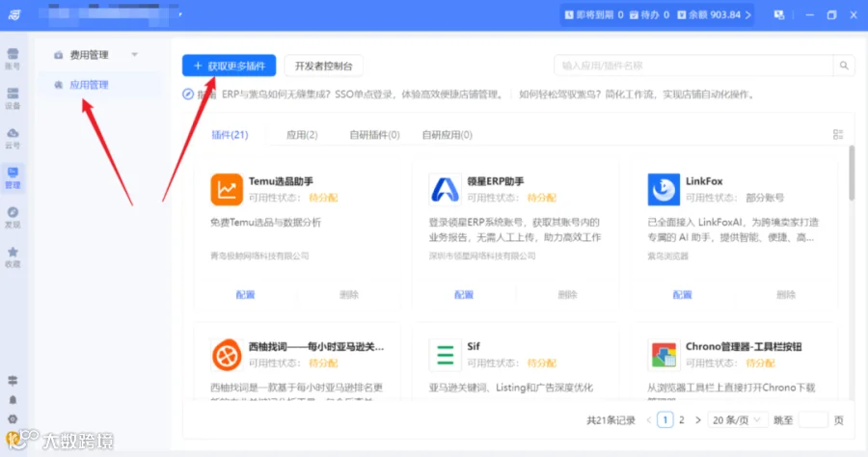The width and height of the screenshot is (868, 457).
Task: Open the 如何轻松驾驭紫鸟 guide link
Action: [x=637, y=94]
